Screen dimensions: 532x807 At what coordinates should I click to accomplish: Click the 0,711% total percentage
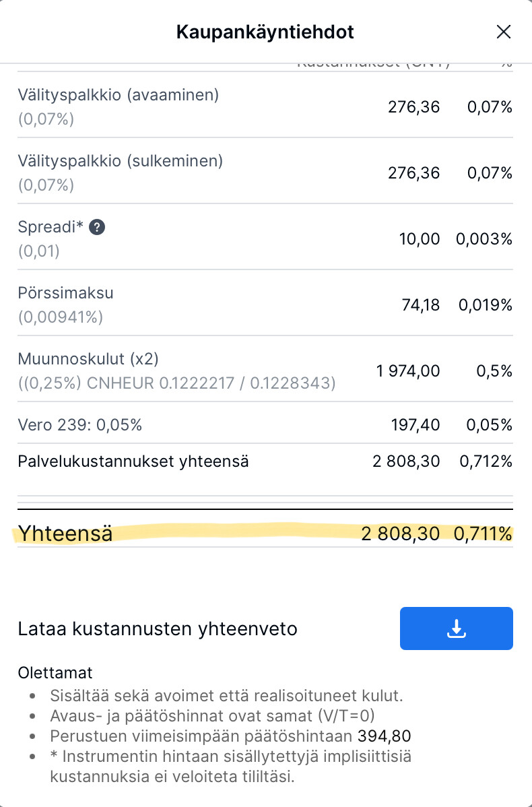pyautogui.click(x=483, y=534)
